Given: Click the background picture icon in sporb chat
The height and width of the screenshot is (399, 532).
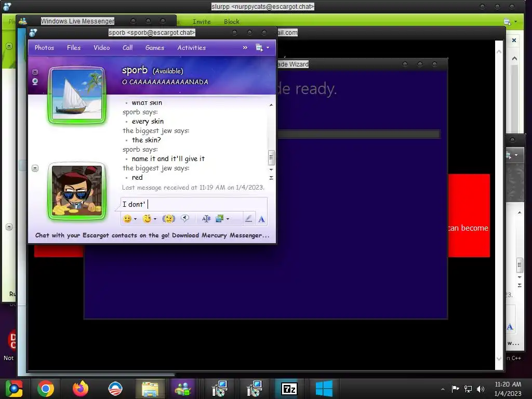Looking at the screenshot, I should [220, 219].
